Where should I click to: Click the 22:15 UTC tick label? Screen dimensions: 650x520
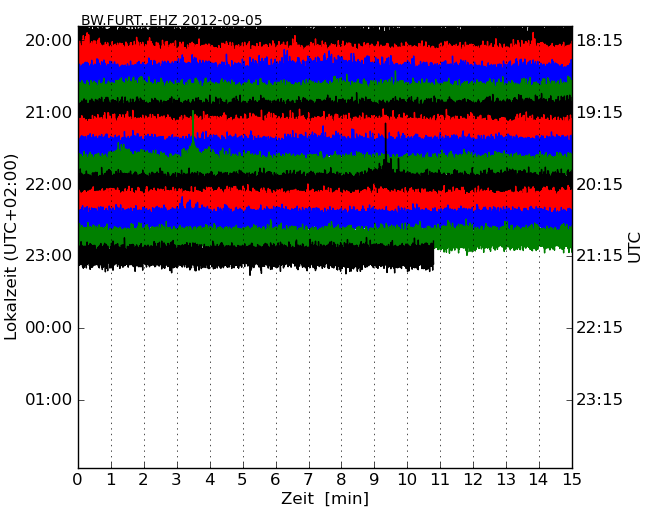pyautogui.click(x=599, y=328)
